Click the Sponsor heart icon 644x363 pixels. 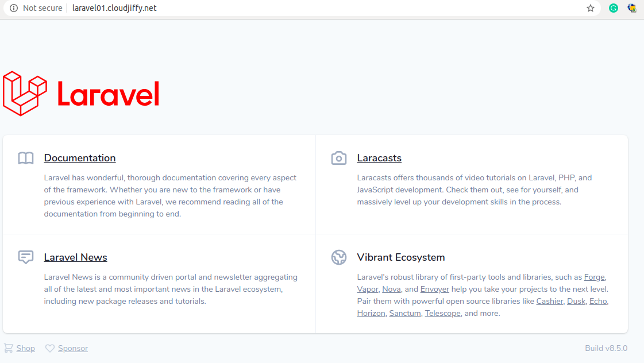[x=50, y=348]
